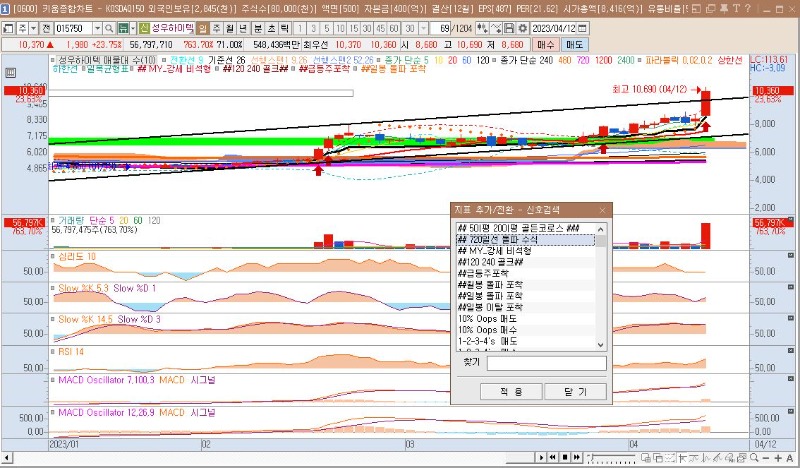The width and height of the screenshot is (800, 468).
Task: Close the 지표 추가/전환 dialog with X
Action: (x=603, y=210)
